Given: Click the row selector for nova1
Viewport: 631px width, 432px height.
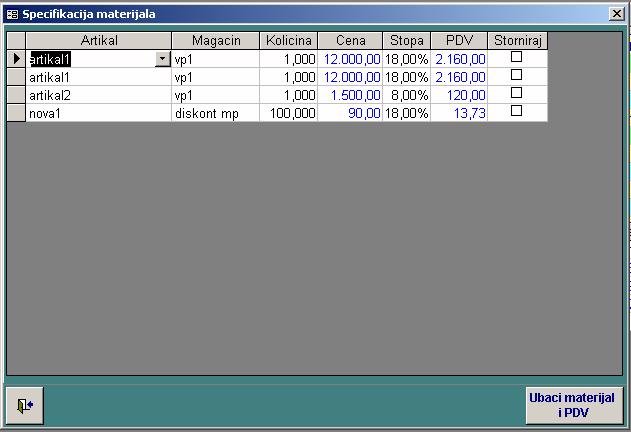Looking at the screenshot, I should (x=15, y=112).
